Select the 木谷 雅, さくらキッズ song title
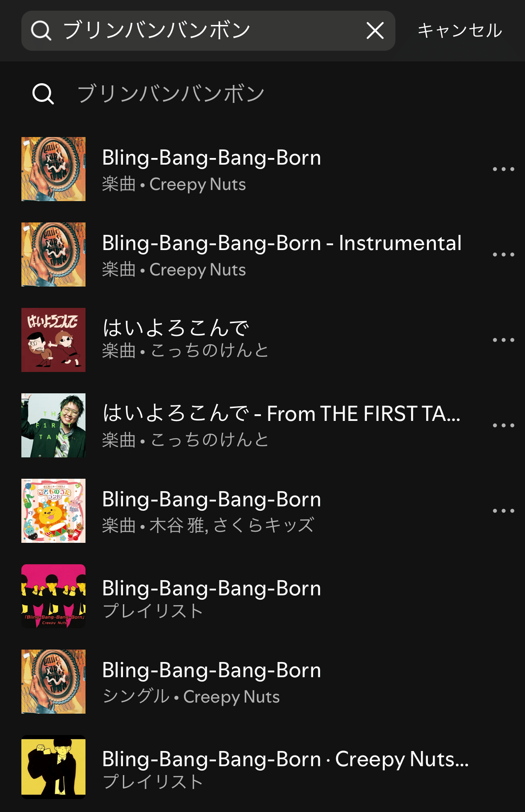Viewport: 525px width, 812px height. click(212, 500)
